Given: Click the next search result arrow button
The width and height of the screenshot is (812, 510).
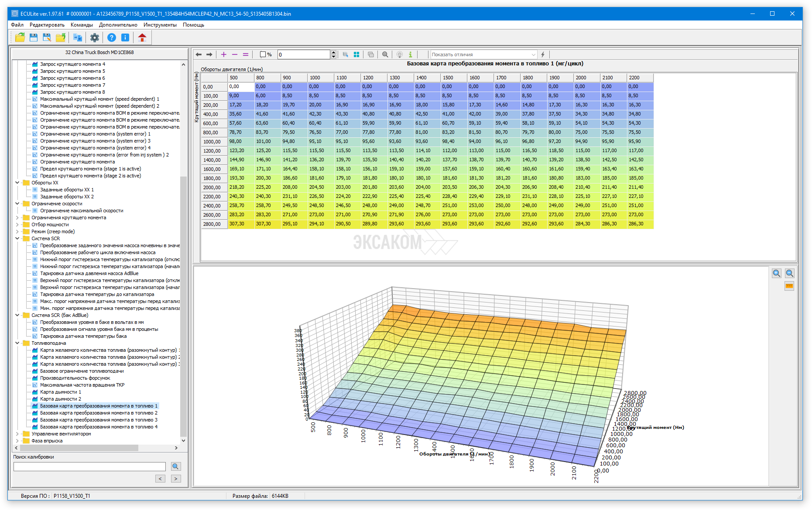Looking at the screenshot, I should (x=175, y=479).
